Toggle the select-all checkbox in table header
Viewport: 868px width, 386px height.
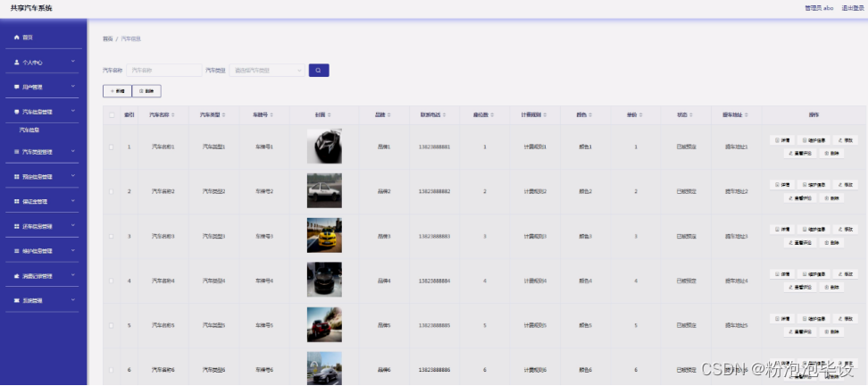[x=112, y=114]
